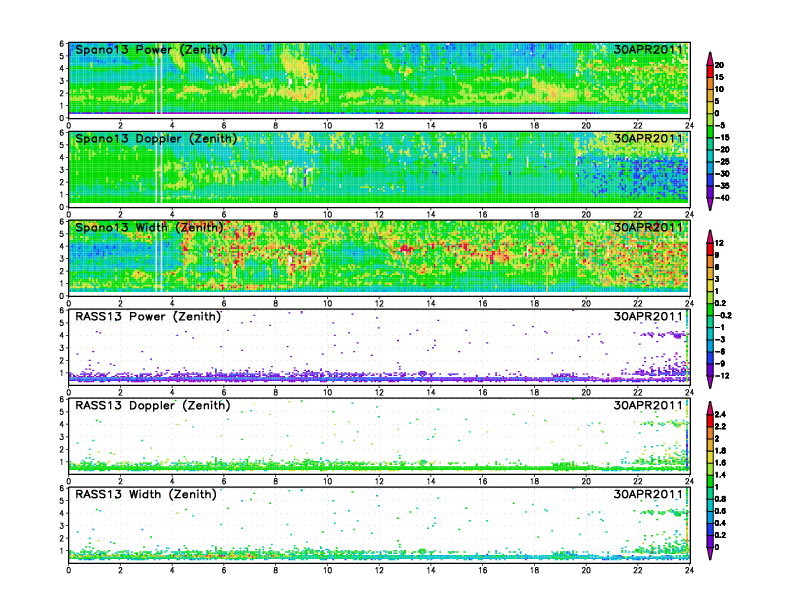Click height tick "3" on RASS13 Width y-axis
This screenshot has height=612, width=792.
point(62,526)
